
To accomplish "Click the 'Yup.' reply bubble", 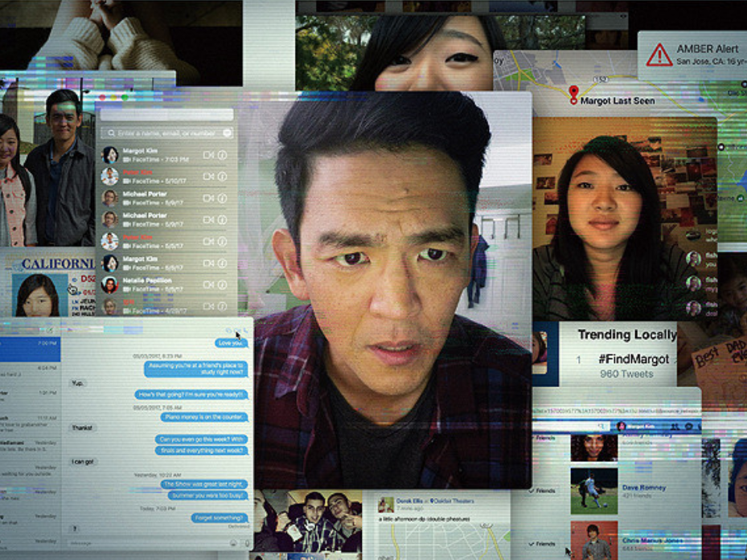I will point(78,383).
